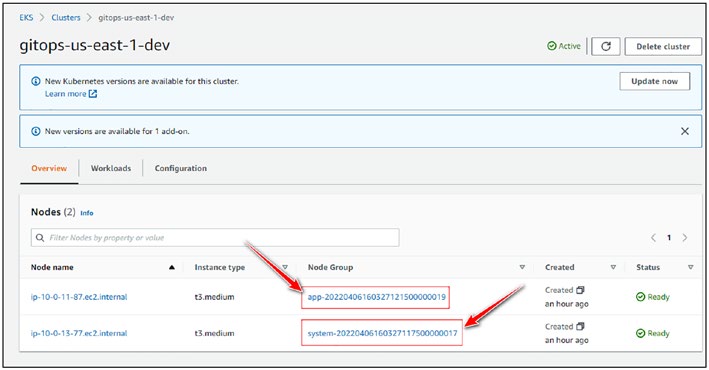Copy created date of ip-10-0-11-87 node

(580, 290)
